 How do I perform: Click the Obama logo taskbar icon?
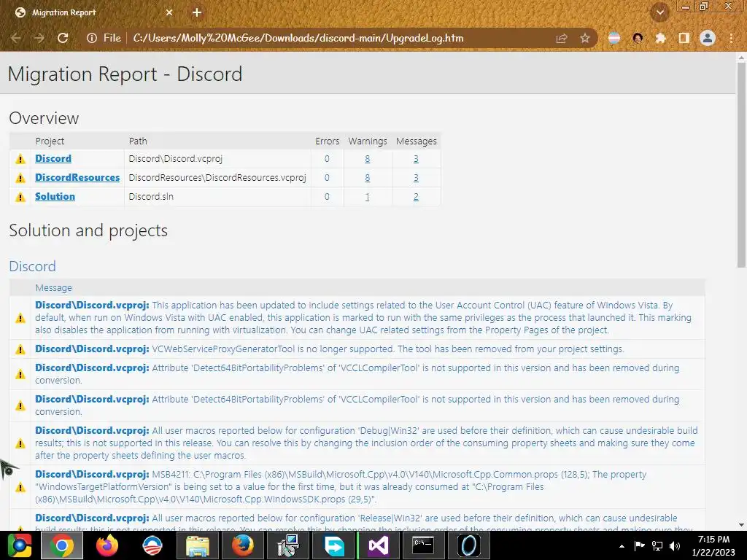coord(152,545)
